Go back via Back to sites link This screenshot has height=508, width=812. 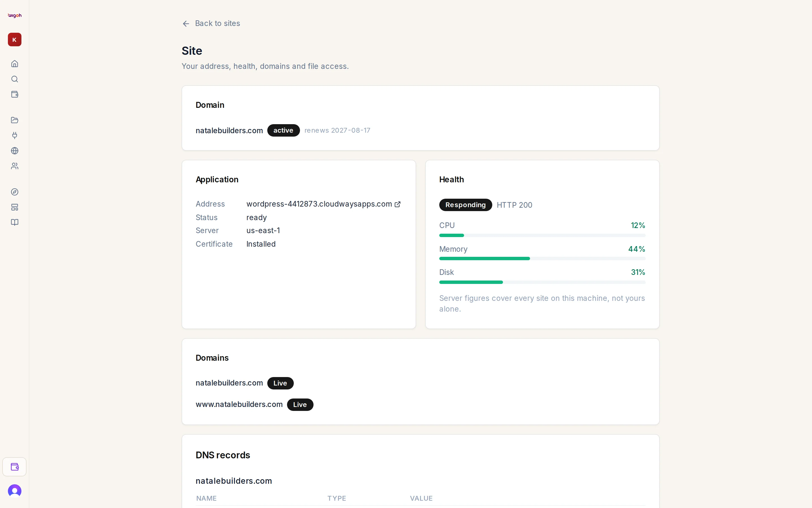coord(211,23)
